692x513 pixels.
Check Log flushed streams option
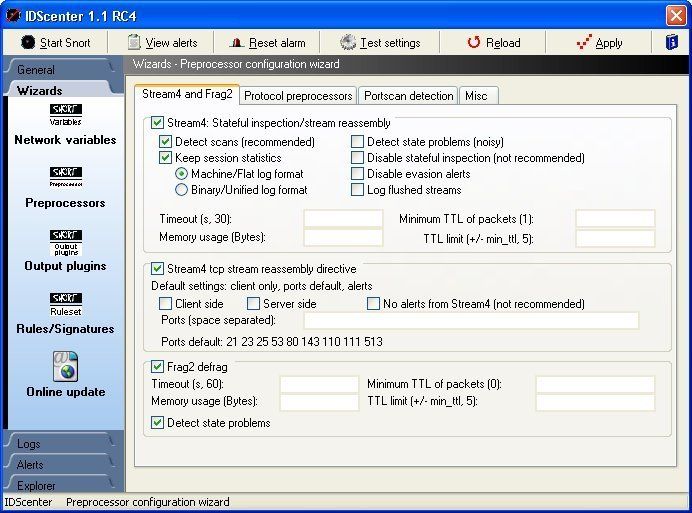click(x=357, y=189)
